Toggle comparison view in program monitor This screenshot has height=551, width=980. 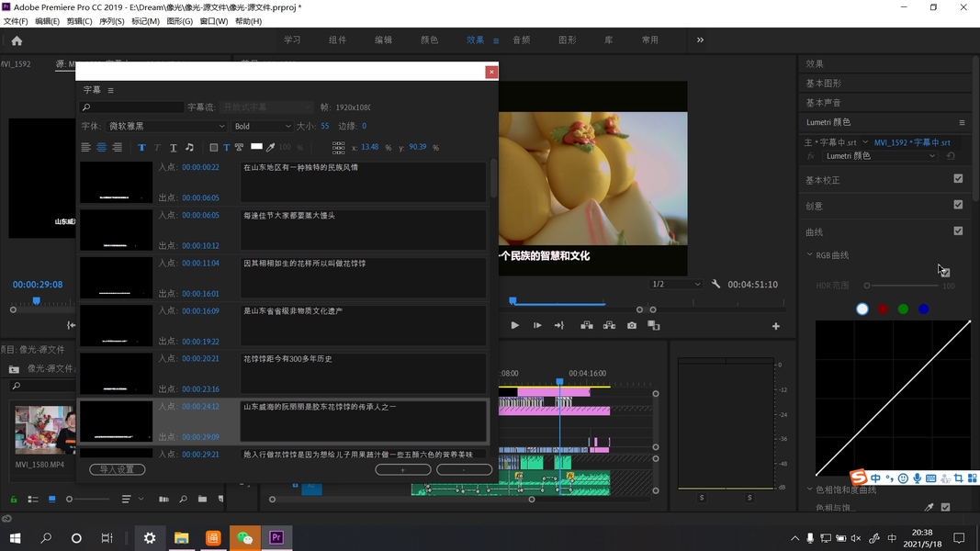654,325
